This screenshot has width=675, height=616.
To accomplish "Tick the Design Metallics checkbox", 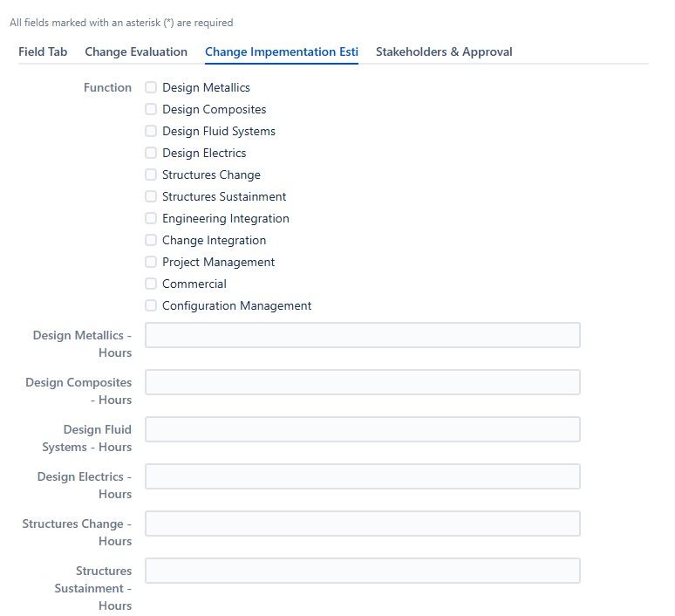I will [151, 87].
